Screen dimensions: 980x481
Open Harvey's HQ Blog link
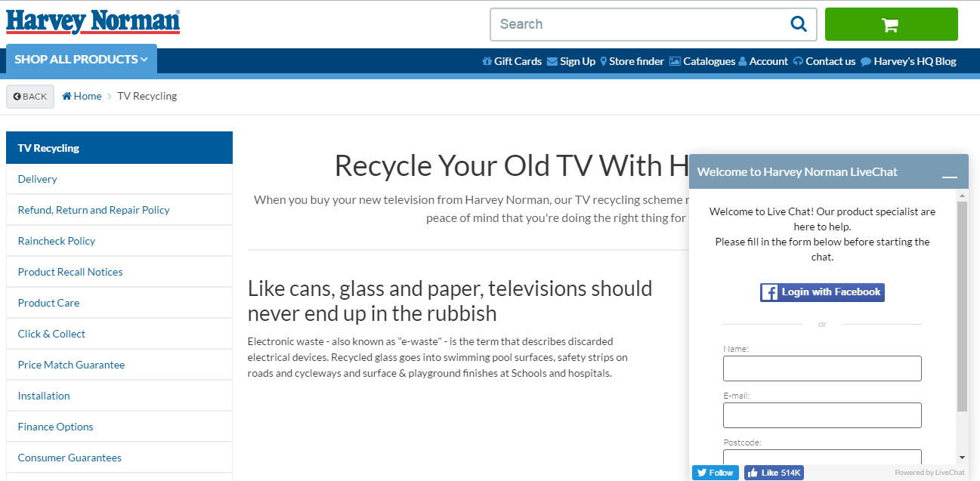point(908,61)
